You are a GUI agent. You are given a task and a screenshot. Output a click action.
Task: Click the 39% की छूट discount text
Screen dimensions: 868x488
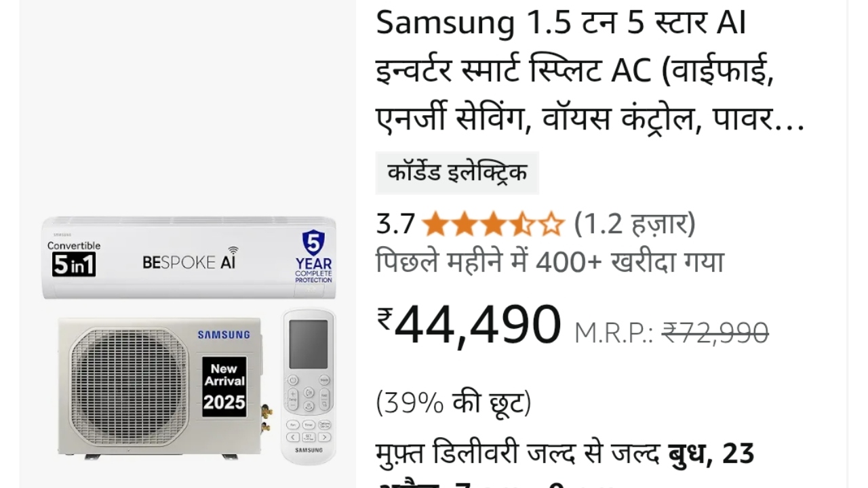point(454,403)
